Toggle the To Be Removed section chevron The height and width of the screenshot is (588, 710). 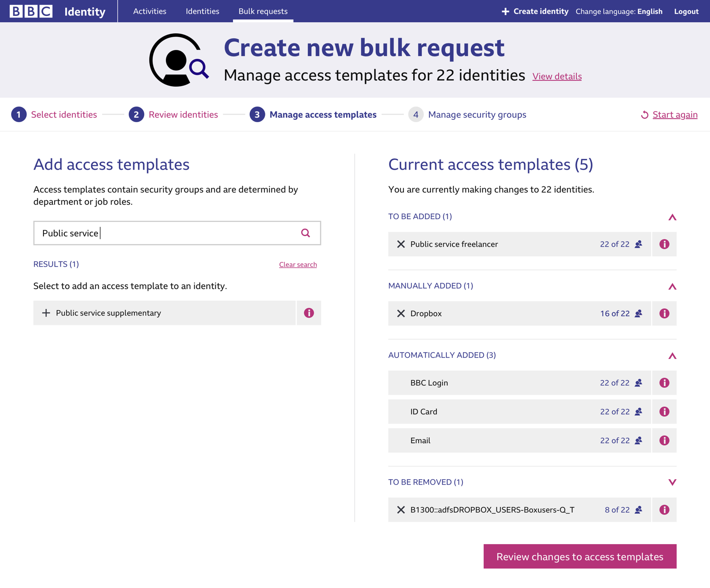pyautogui.click(x=672, y=482)
